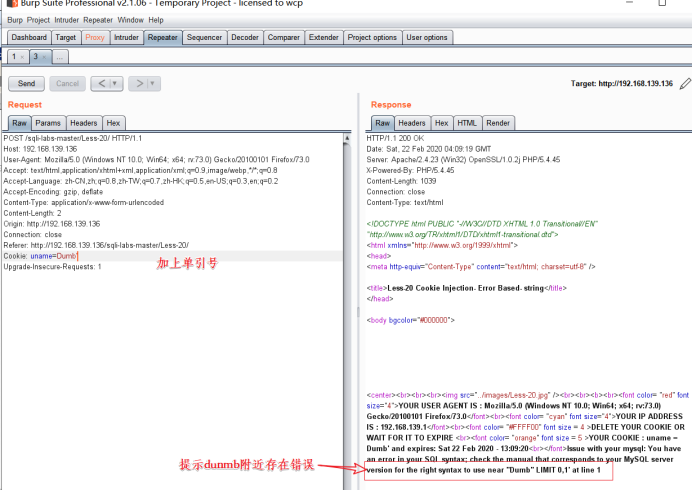Open the Intruder menu
This screenshot has height=490, width=692.
[x=67, y=20]
